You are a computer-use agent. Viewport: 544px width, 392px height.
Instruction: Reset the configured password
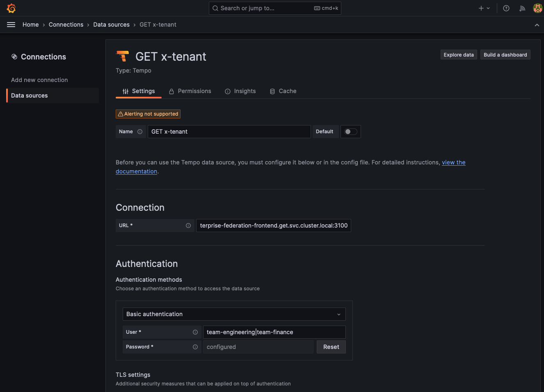331,347
